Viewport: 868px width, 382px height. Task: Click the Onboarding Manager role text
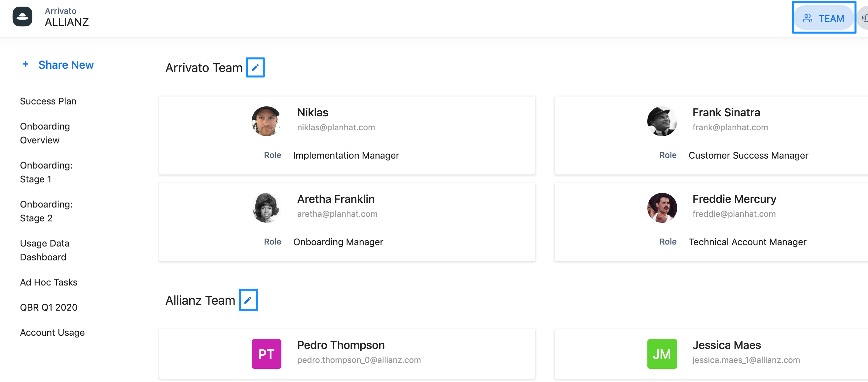[x=338, y=242]
